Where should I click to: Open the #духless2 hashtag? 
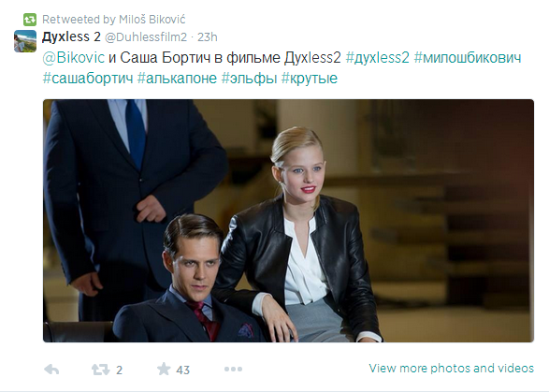378,57
